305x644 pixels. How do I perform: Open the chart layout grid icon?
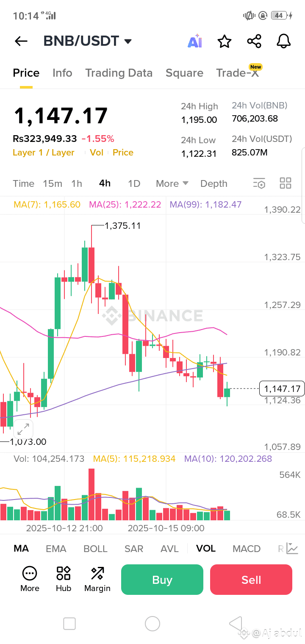tap(286, 183)
